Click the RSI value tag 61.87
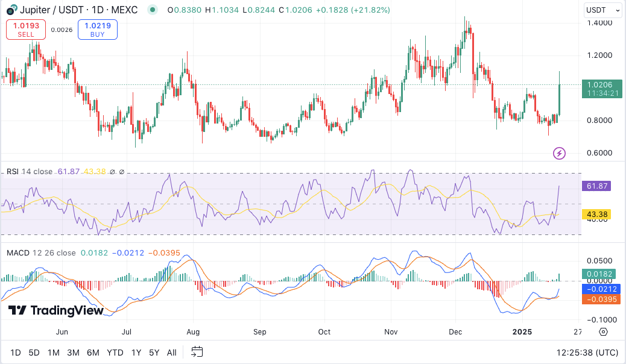Viewport: 626px width, 364px height. click(596, 186)
